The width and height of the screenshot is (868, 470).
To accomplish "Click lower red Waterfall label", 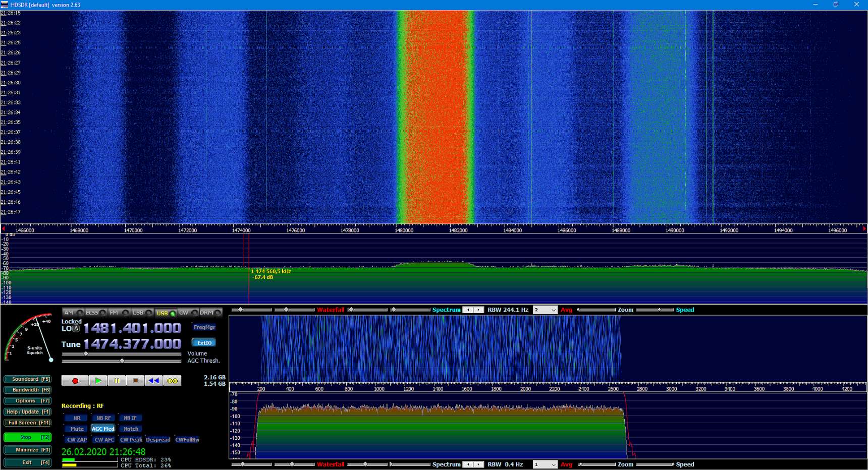I will pos(331,464).
